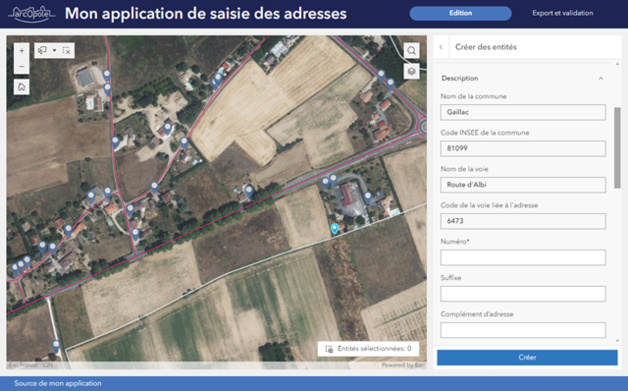Open selection tool options dropdown arrow

pyautogui.click(x=54, y=50)
